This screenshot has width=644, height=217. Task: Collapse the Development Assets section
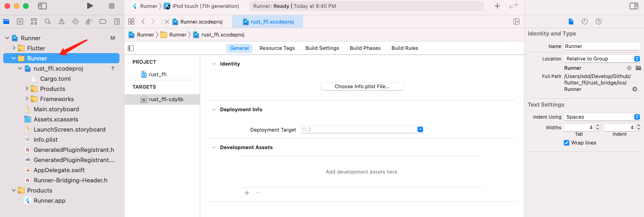coord(214,147)
